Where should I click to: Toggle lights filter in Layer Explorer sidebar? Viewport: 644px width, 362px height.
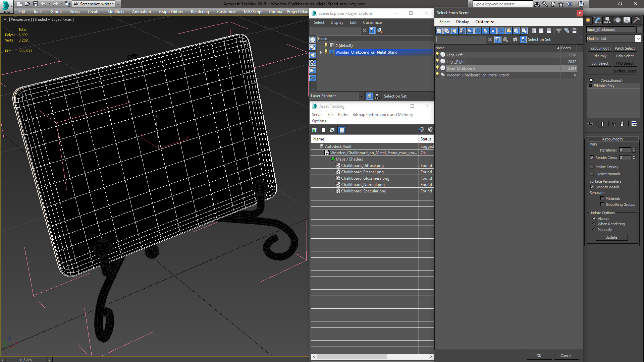click(x=313, y=55)
